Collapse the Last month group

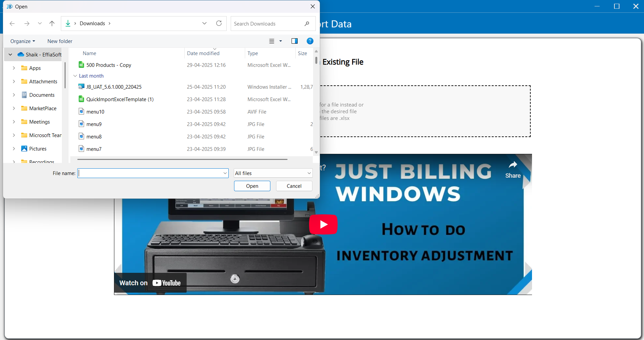[75, 76]
